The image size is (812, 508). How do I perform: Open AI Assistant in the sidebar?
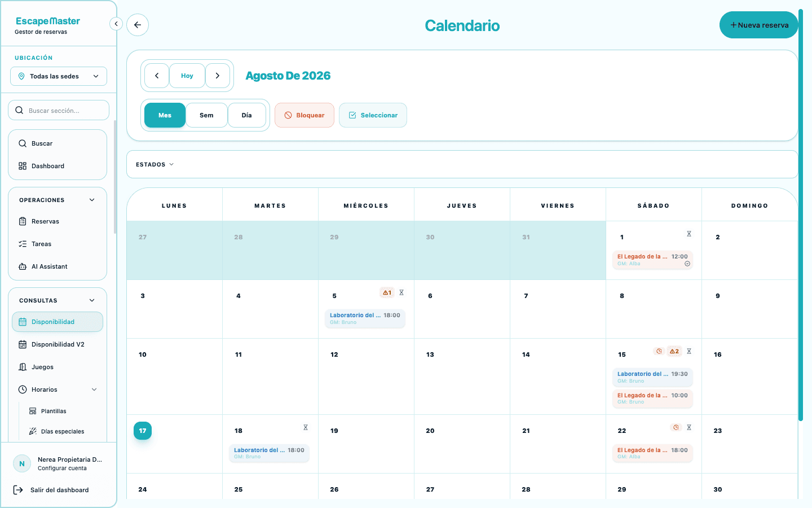[58, 266]
